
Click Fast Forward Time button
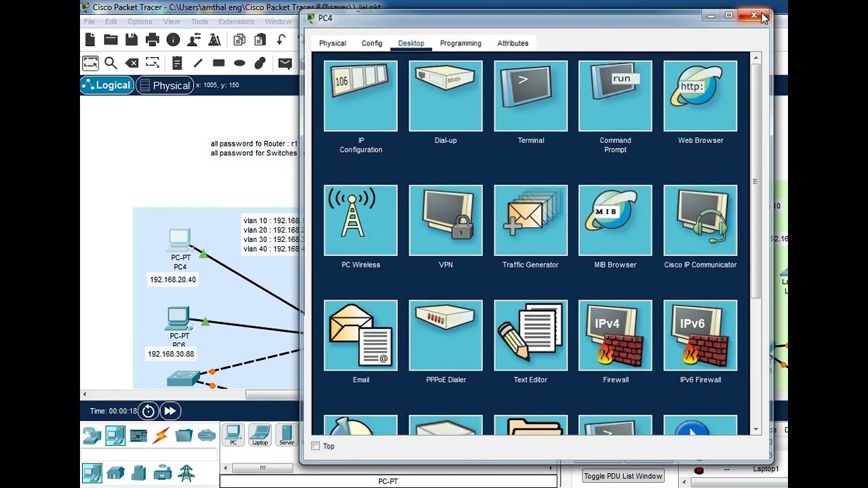coord(170,411)
